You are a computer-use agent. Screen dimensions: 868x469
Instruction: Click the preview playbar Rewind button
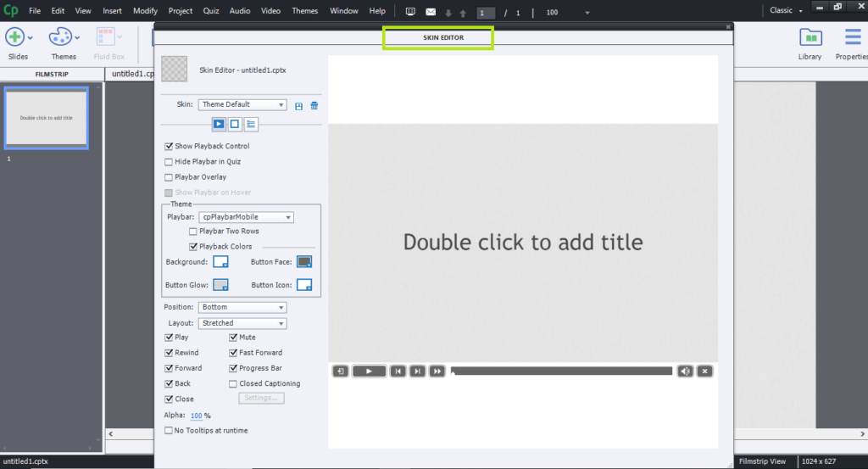click(x=341, y=371)
